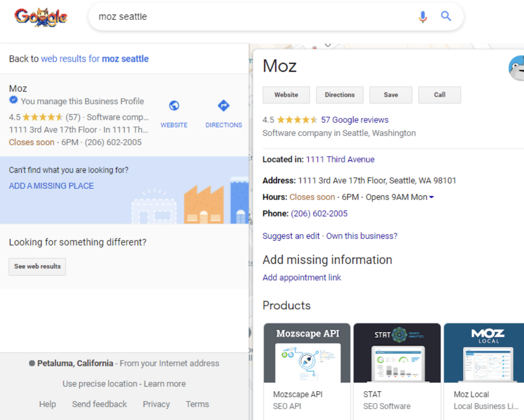
Task: Open Terms footer link
Action: pyautogui.click(x=197, y=404)
